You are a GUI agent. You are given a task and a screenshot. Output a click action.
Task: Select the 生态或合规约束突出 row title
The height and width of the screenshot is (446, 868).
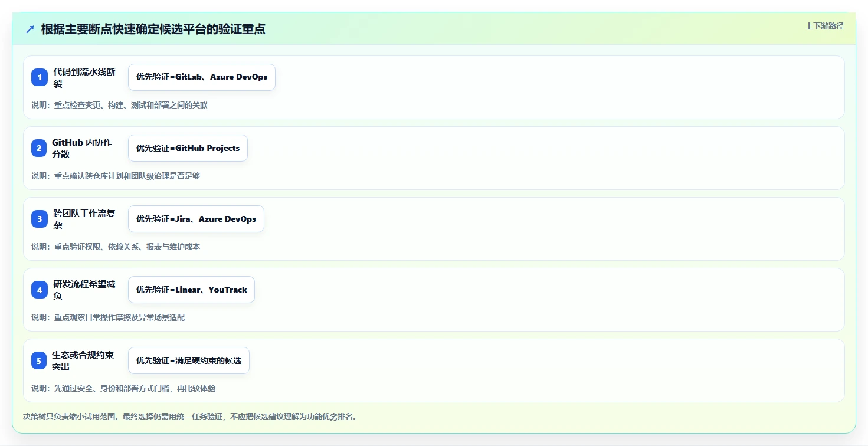(x=83, y=360)
